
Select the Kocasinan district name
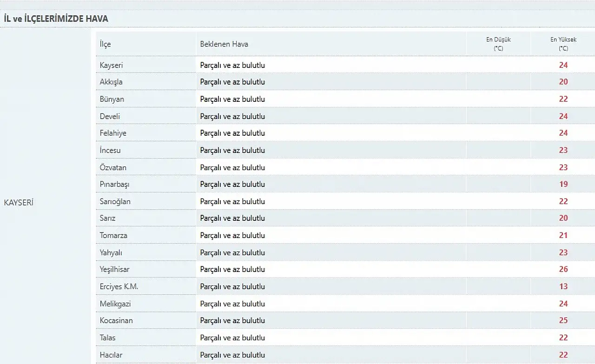pos(116,320)
